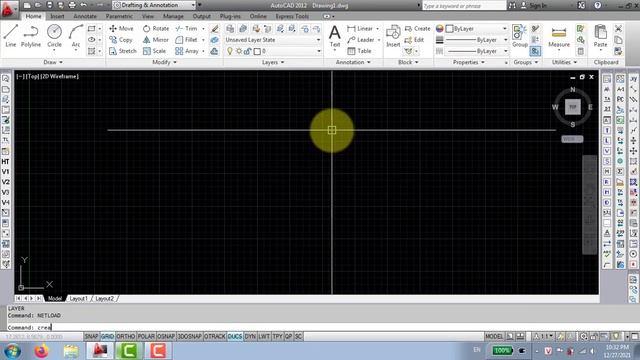This screenshot has width=640, height=360.
Task: Toggle POLAR tracking
Action: (x=146, y=336)
